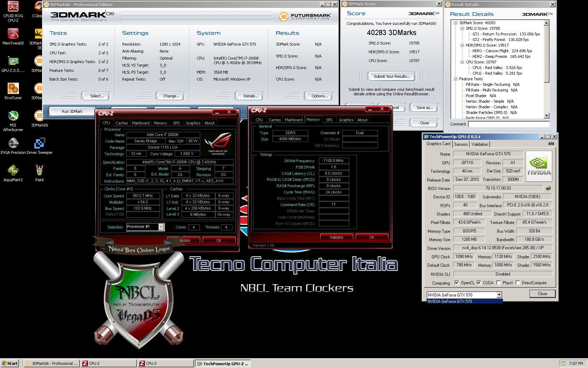Screen dimensions: 588x368
Task: Toggle the CUDA checkbox in GPU-Z
Action: pos(479,283)
